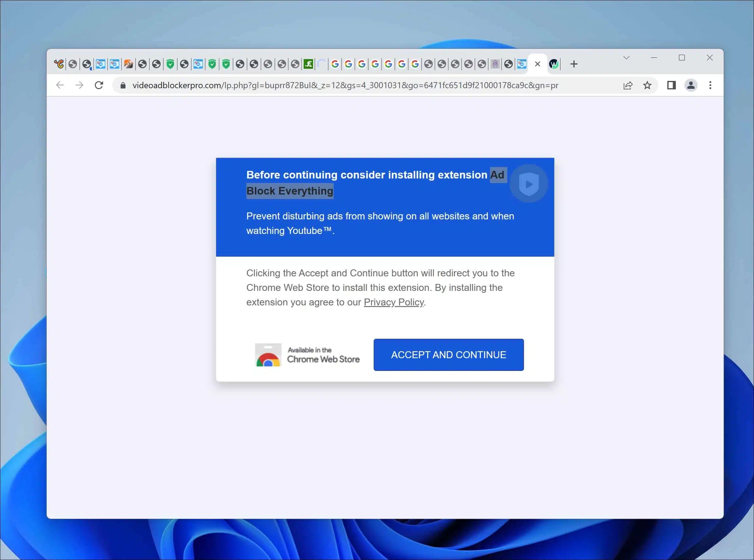The height and width of the screenshot is (560, 754).
Task: Open a new tab with the plus button
Action: point(574,64)
